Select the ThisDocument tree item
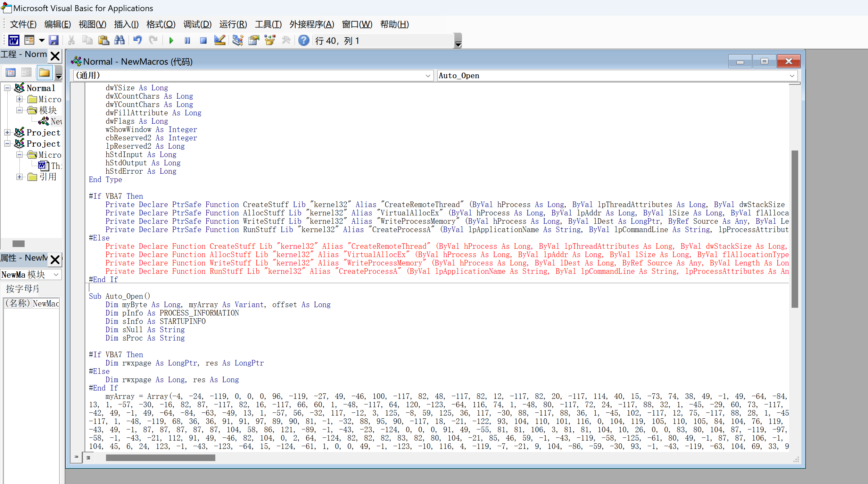 [50, 166]
